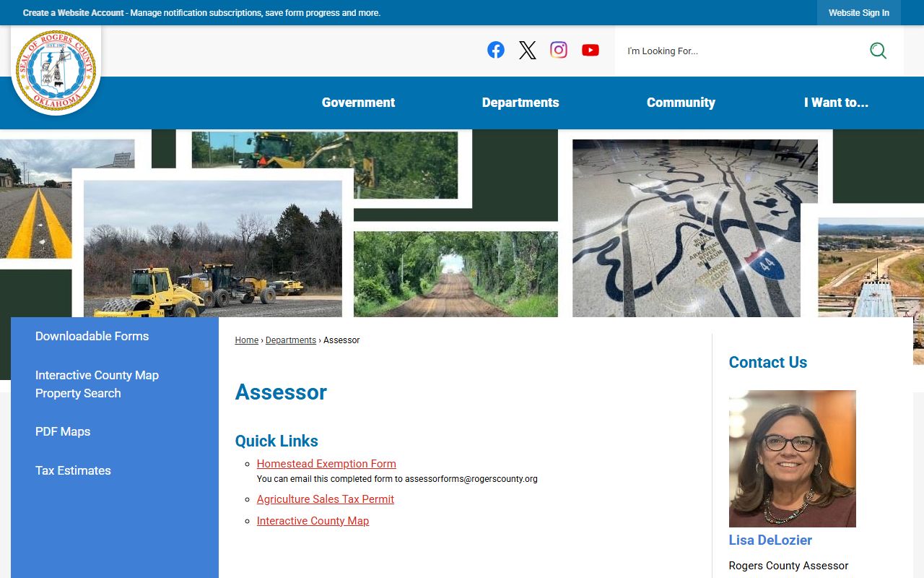Open the Government menu
This screenshot has height=578, width=924.
358,103
